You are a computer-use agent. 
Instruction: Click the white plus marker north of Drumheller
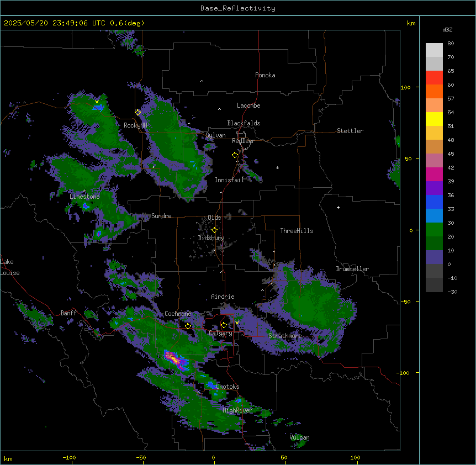[x=338, y=207]
